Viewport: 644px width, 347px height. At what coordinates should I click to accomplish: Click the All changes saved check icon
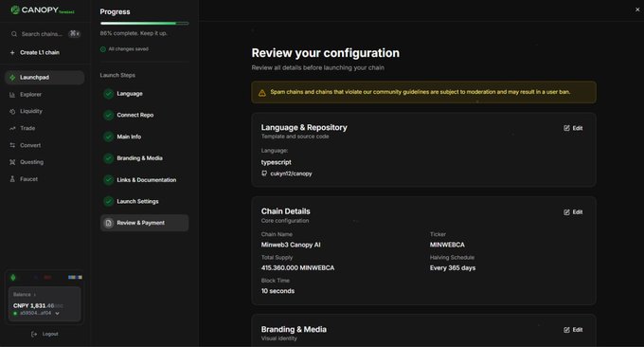point(103,49)
